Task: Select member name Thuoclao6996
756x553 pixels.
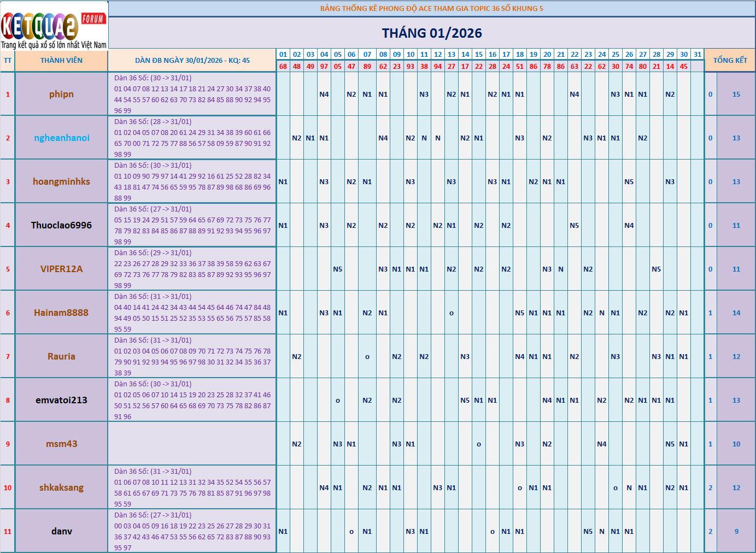Action: tap(61, 225)
